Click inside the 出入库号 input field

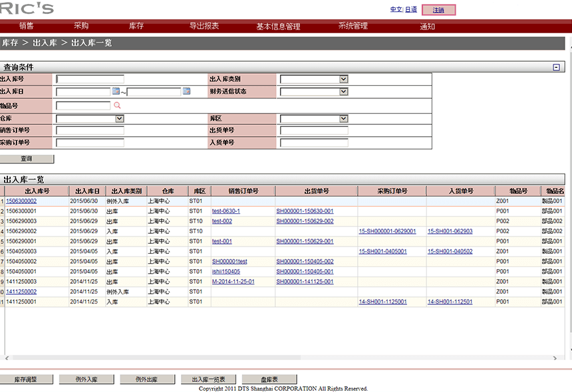click(90, 79)
